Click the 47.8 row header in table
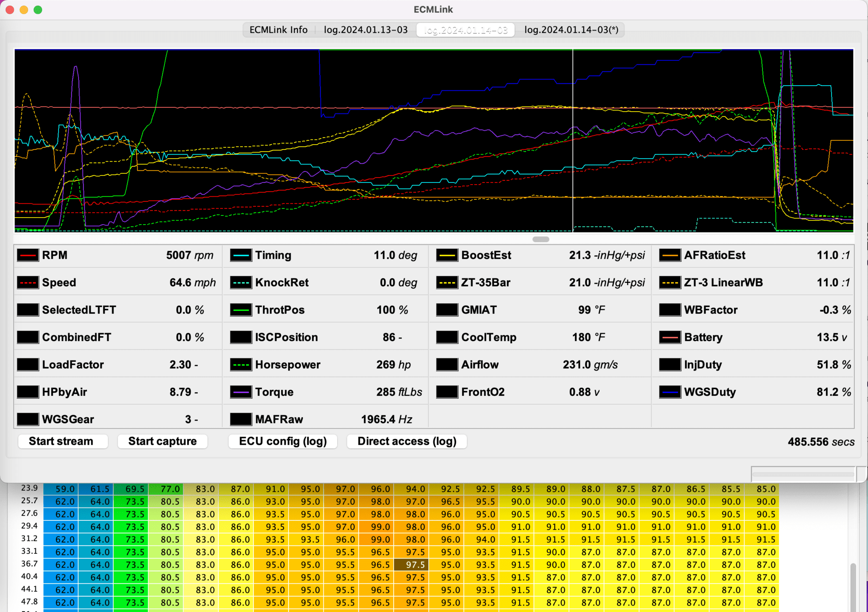Screen dimensions: 868x612 29,602
